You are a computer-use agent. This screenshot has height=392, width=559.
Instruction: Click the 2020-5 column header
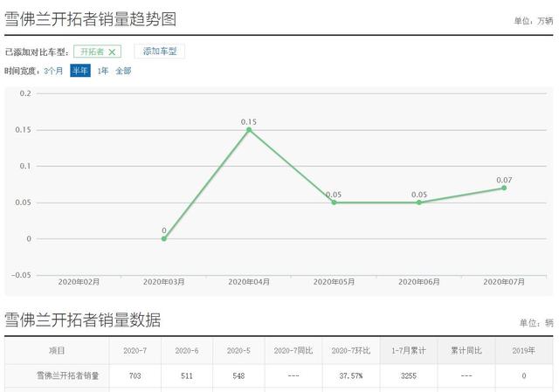pos(238,351)
